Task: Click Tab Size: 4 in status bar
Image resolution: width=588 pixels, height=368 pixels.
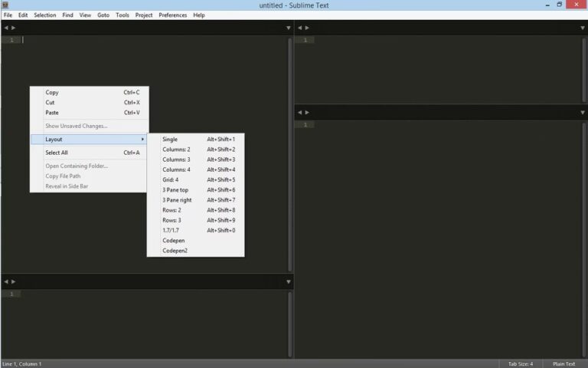Action: coord(521,364)
